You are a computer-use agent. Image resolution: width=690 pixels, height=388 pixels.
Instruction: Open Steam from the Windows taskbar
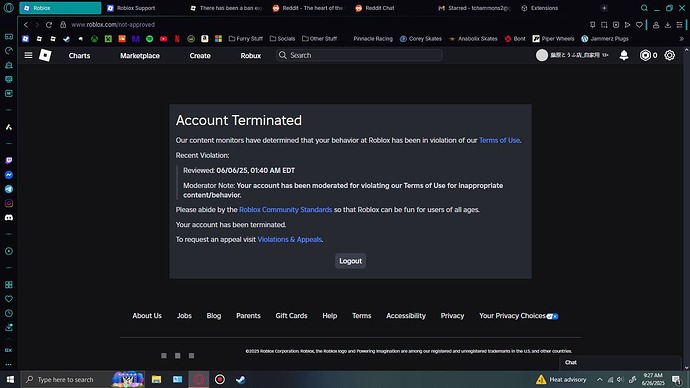pyautogui.click(x=240, y=379)
